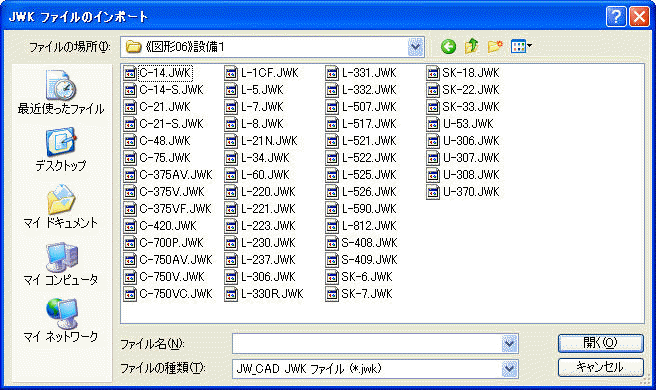Screen dimensions: 656x390
Task: Select file name L-7.JWK
Action: coord(262,107)
